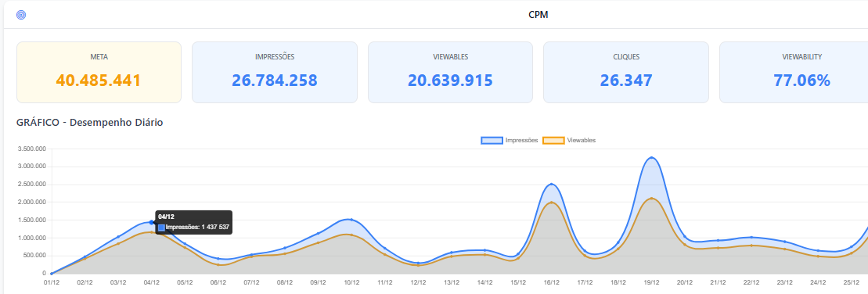The width and height of the screenshot is (868, 294).
Task: Click the 25/12 x-axis label
Action: pyautogui.click(x=852, y=282)
